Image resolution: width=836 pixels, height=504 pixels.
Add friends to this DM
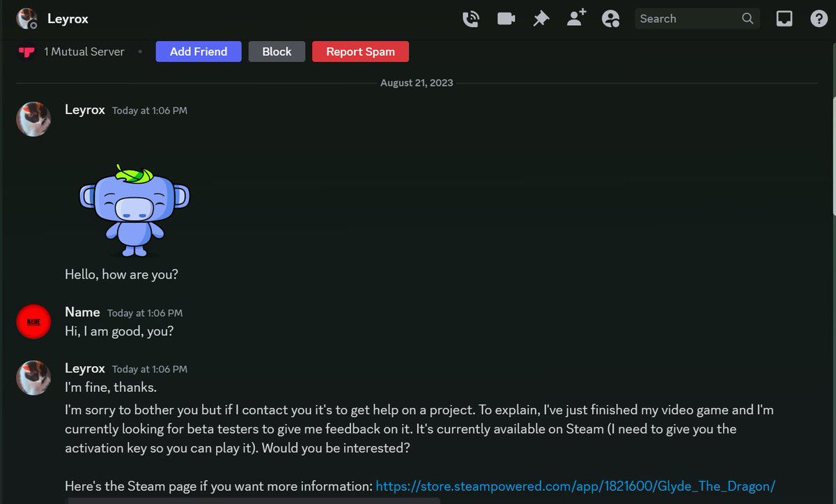coord(576,19)
